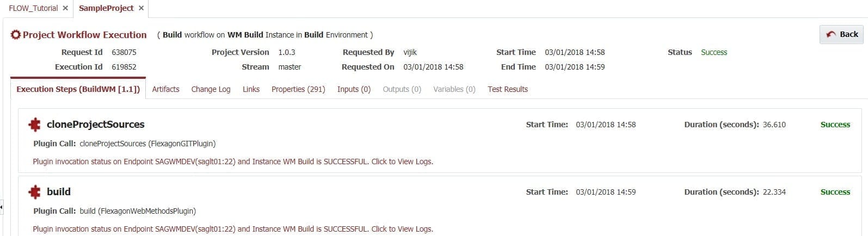Close the FLOW_Tutorial tab

(65, 8)
